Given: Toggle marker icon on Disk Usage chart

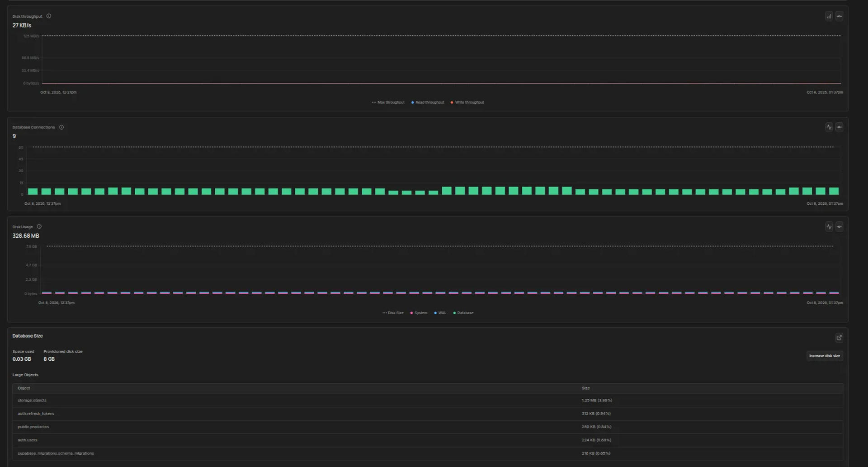Looking at the screenshot, I should point(839,226).
